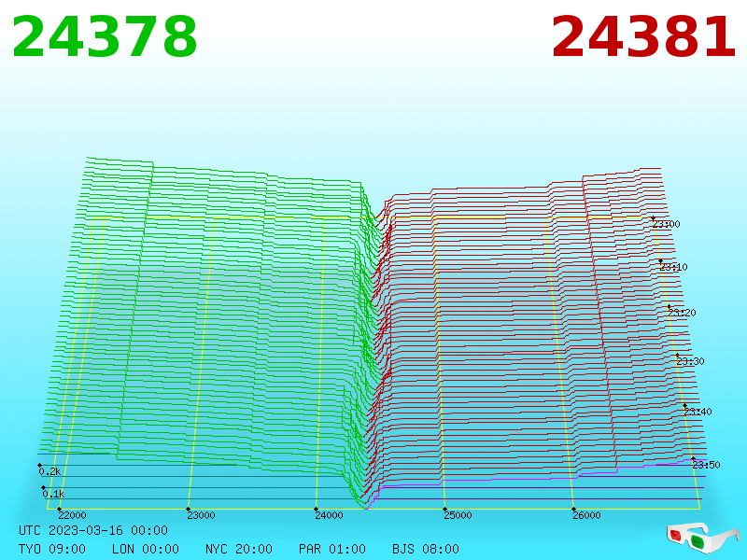Click the 3D glasses icon
Screen dimensions: 747x560
click(702, 539)
